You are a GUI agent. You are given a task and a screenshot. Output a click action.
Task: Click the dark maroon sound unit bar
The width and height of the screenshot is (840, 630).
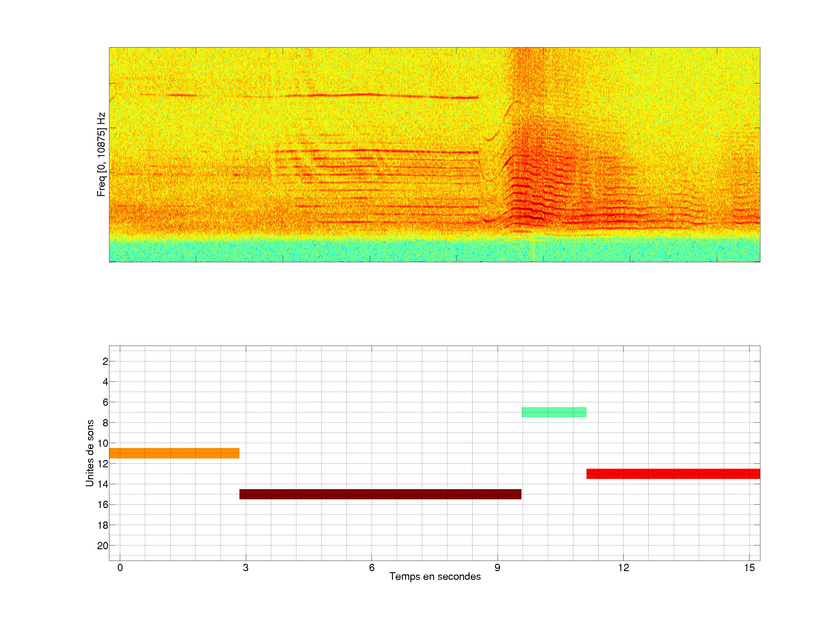(380, 494)
